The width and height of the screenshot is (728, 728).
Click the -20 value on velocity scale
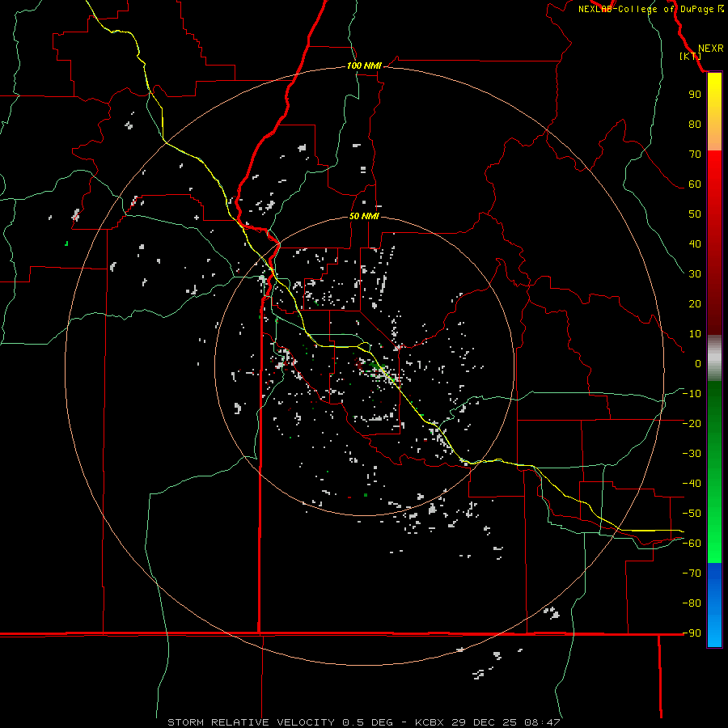692,424
